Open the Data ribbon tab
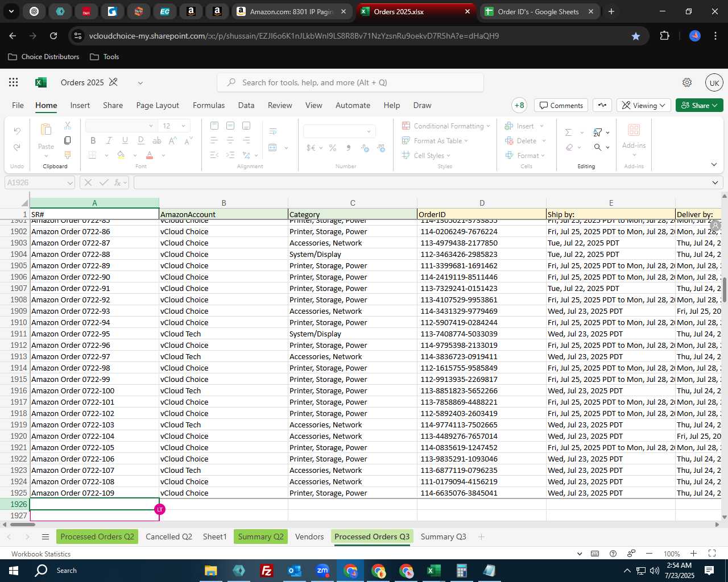This screenshot has width=728, height=582. (246, 105)
